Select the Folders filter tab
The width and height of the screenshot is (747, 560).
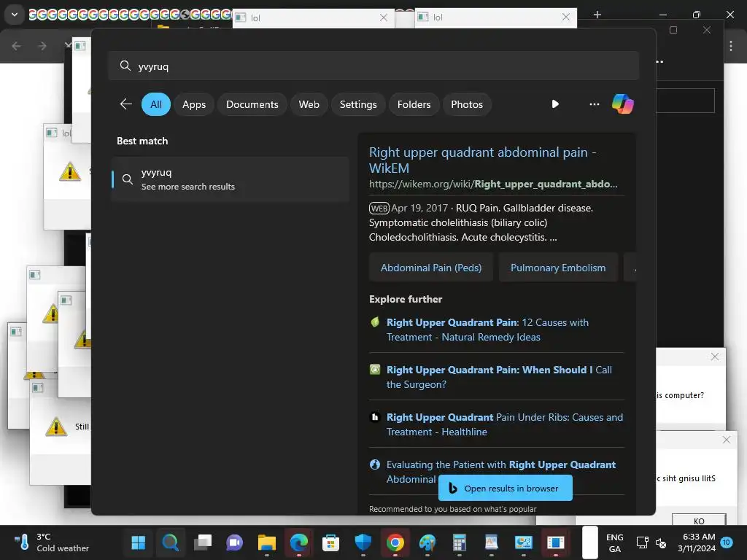414,104
